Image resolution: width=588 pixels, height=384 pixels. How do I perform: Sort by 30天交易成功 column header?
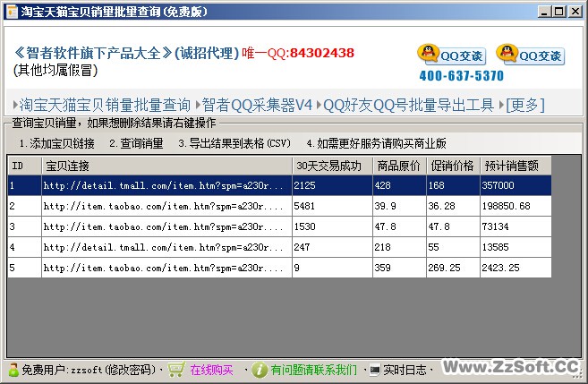tap(332, 166)
